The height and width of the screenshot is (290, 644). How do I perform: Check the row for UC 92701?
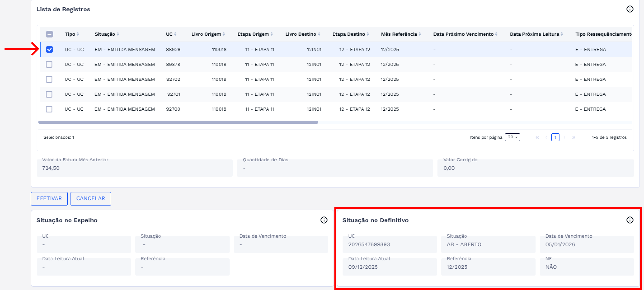click(x=49, y=94)
